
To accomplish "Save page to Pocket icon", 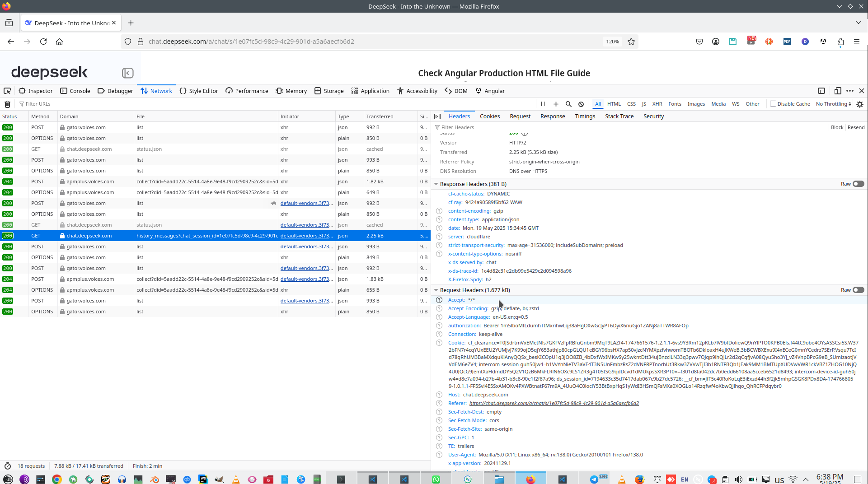I will click(x=699, y=42).
